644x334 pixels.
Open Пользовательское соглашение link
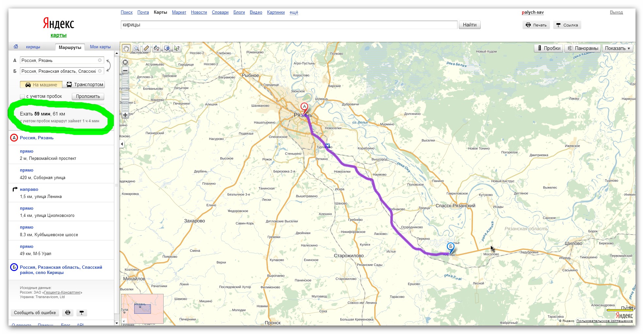[604, 321]
